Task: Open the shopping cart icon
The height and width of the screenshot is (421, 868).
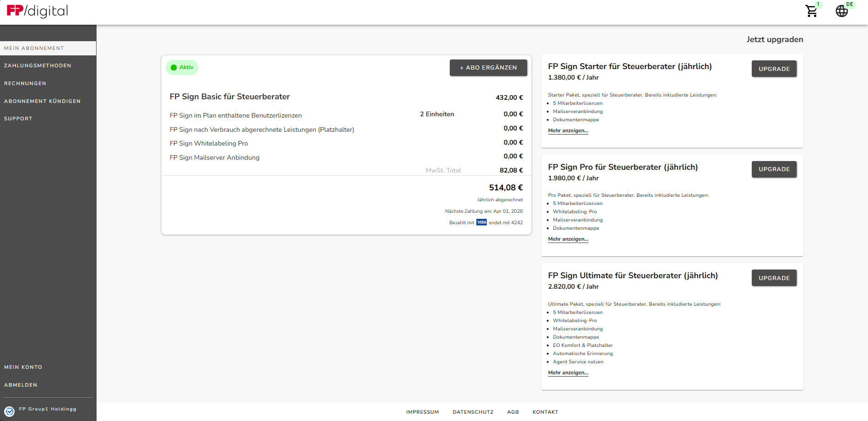Action: point(812,11)
